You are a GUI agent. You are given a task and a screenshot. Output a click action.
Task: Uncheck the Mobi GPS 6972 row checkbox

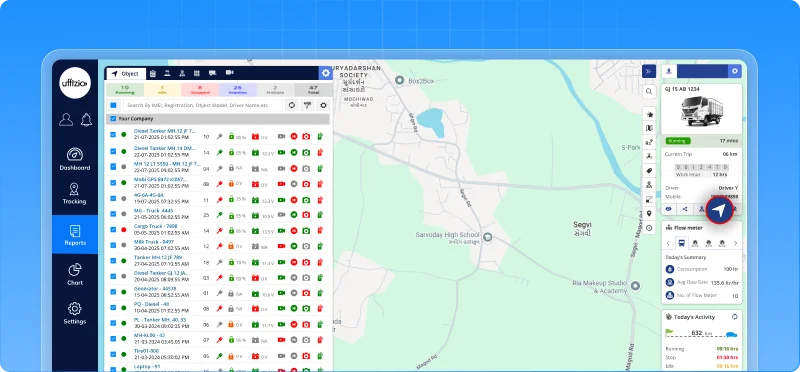[x=113, y=182]
